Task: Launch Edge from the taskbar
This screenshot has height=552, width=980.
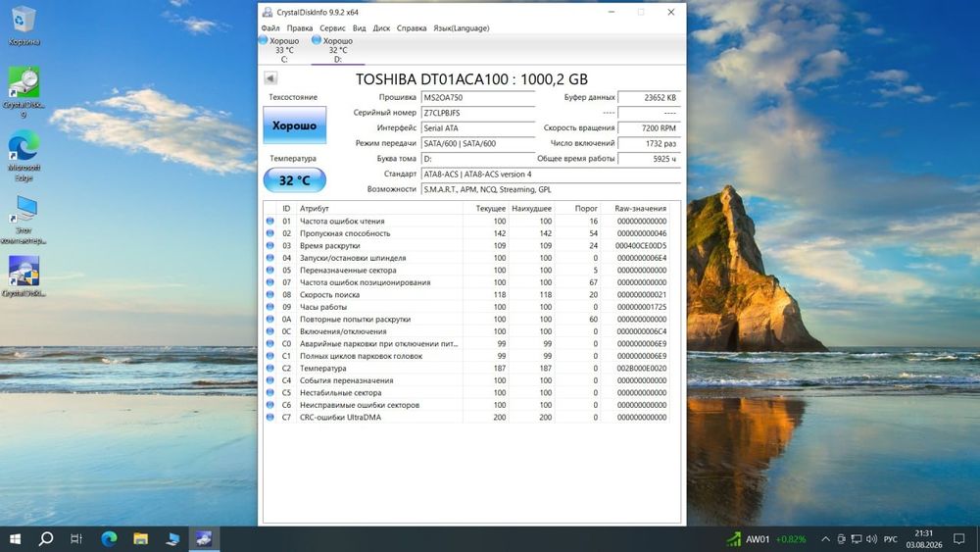Action: click(110, 539)
